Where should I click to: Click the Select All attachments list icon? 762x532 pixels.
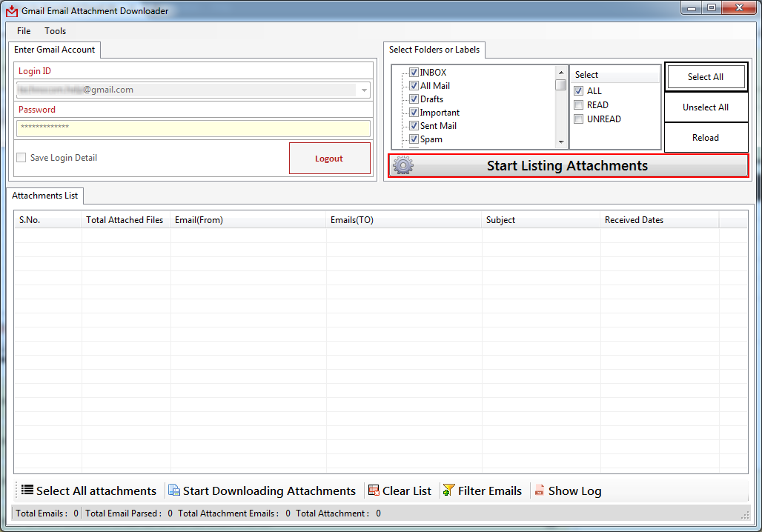[x=27, y=490]
